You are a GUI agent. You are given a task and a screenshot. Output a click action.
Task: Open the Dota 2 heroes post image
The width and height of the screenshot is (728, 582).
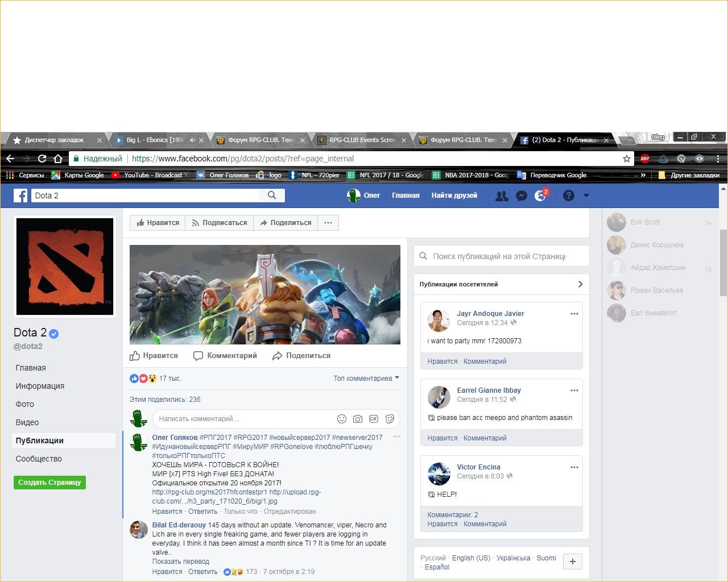pos(265,294)
